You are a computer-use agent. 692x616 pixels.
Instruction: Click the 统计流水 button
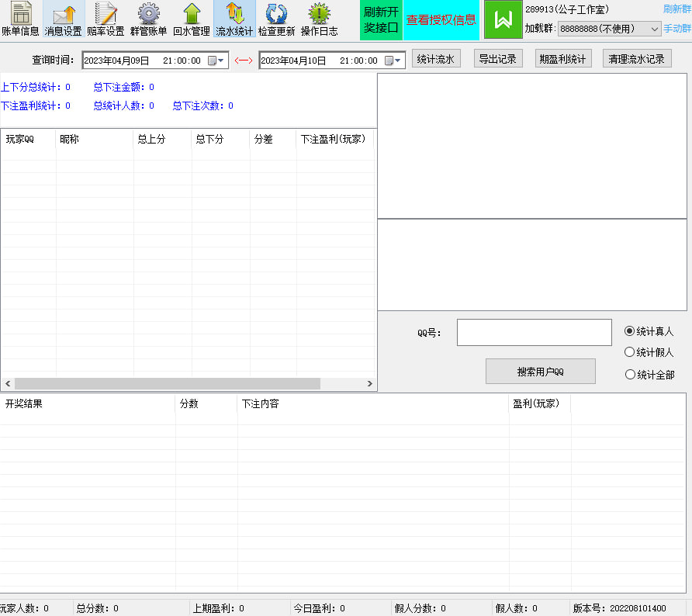pyautogui.click(x=436, y=59)
